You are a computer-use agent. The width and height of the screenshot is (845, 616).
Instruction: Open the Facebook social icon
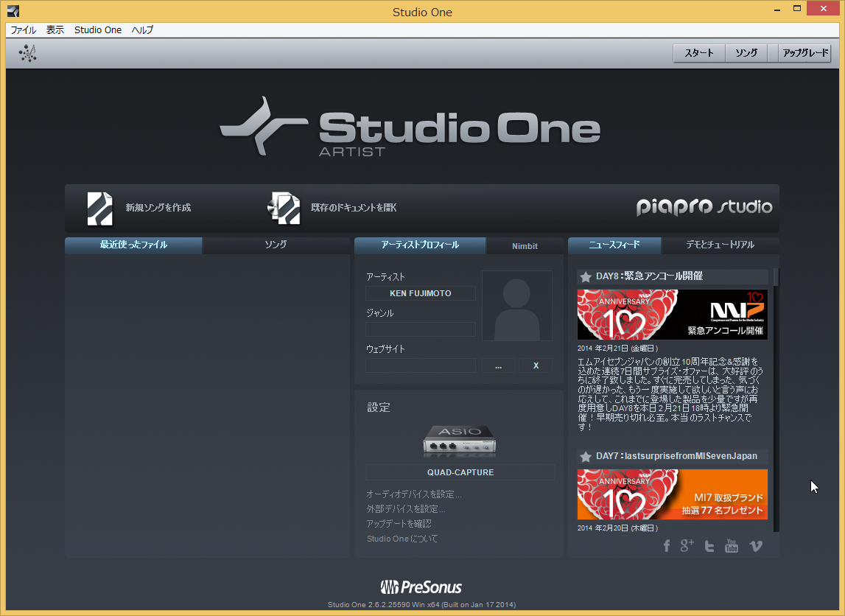(x=667, y=546)
